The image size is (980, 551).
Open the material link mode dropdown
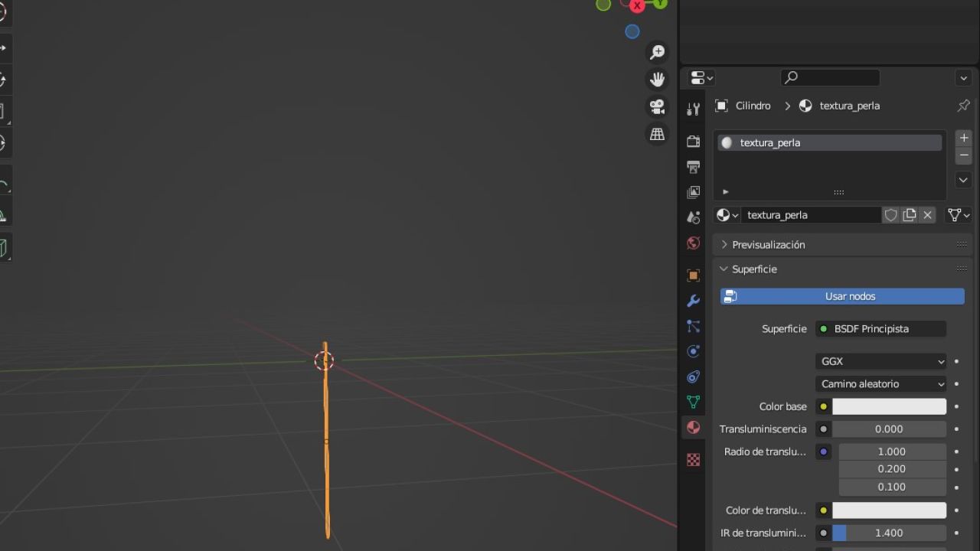[x=959, y=215]
